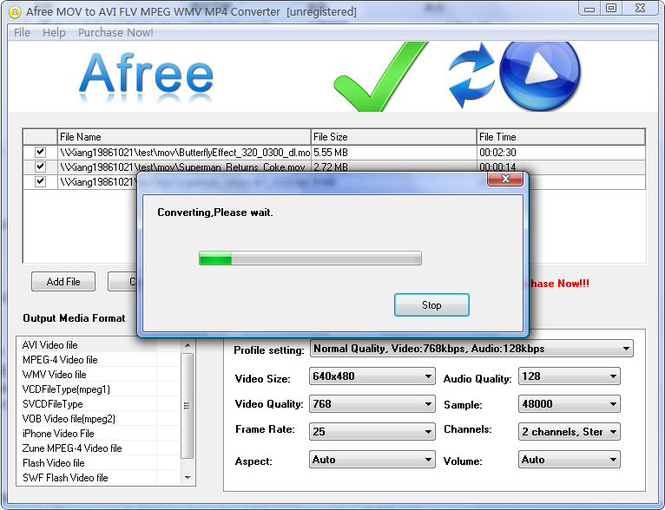Select the Superman_Returns_Coke.mov file name
665x510 pixels.
pos(182,167)
